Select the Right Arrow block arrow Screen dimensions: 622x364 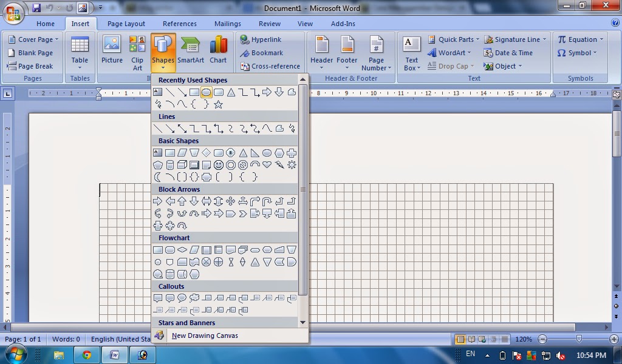(x=157, y=201)
